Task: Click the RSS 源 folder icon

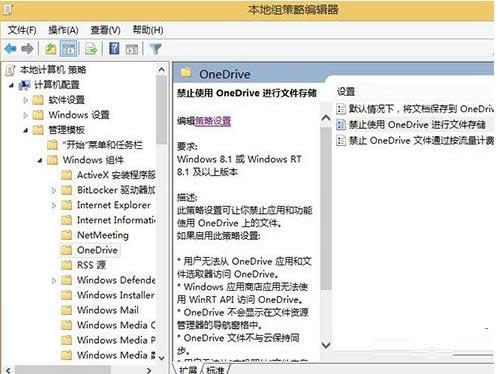Action: point(67,265)
